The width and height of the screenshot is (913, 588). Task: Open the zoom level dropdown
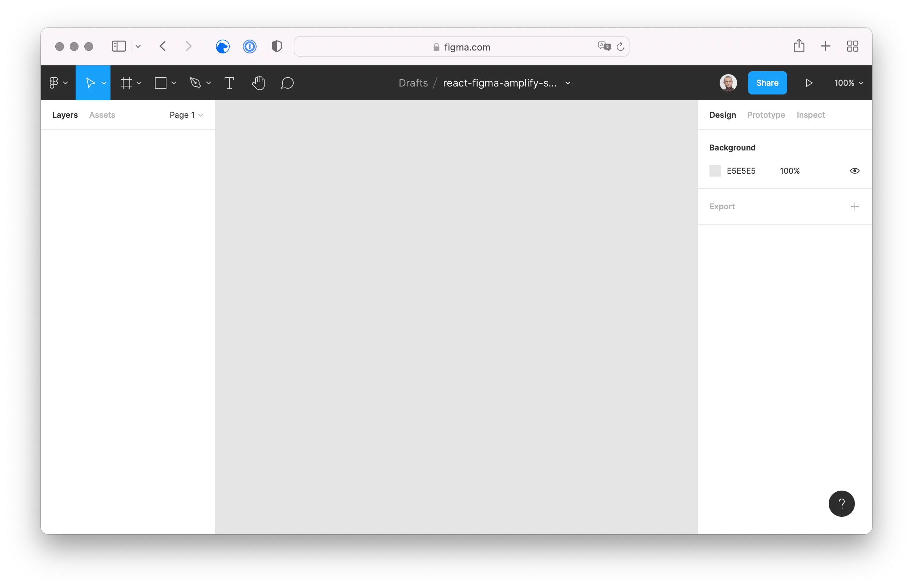[x=848, y=83]
